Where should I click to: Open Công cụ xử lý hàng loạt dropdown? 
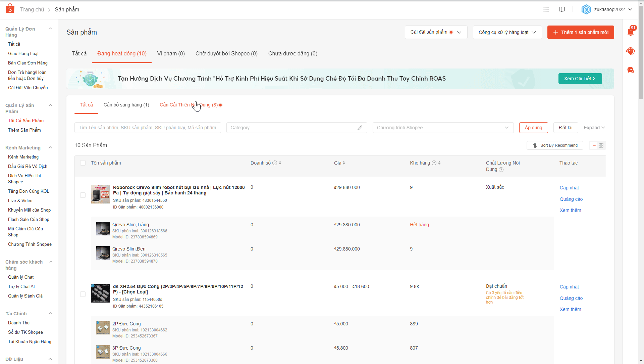coord(507,32)
